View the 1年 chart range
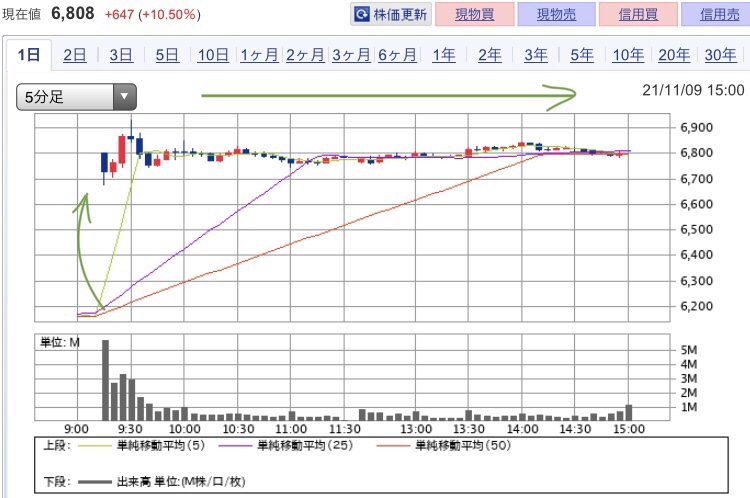This screenshot has width=750, height=498. click(x=443, y=55)
